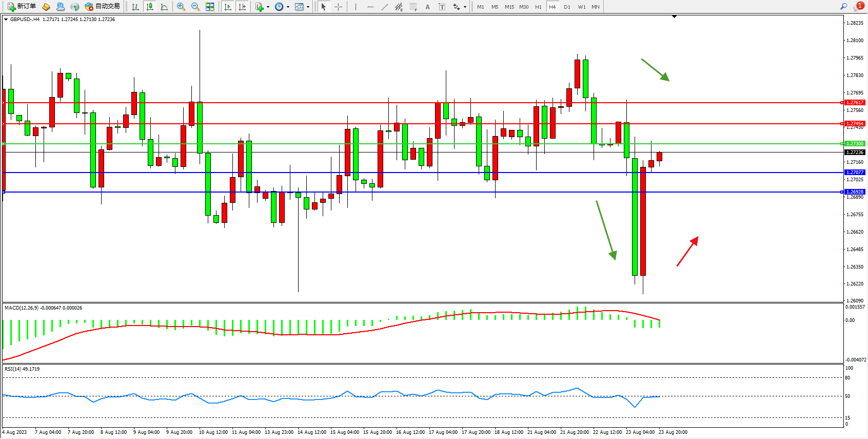Select the Fibonacci retracement tool
This screenshot has height=439, width=868.
click(413, 7)
